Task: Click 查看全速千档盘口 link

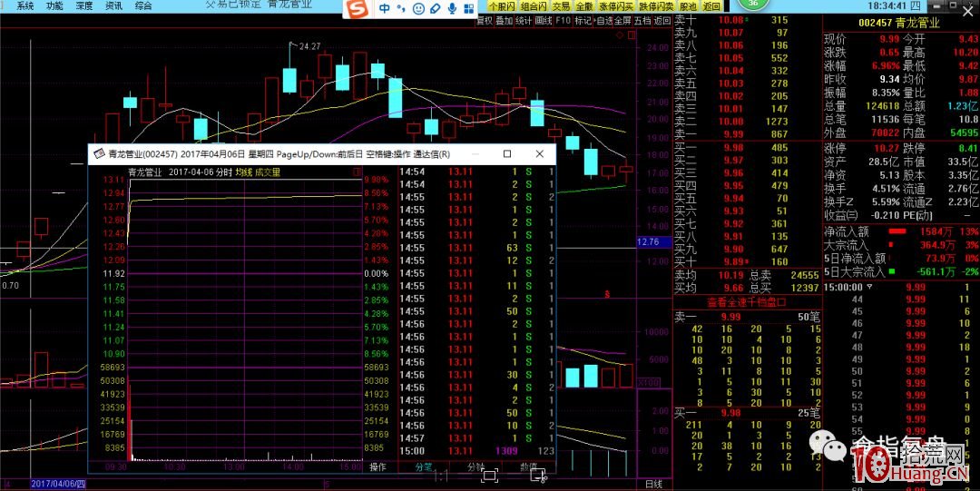Action: [x=746, y=302]
